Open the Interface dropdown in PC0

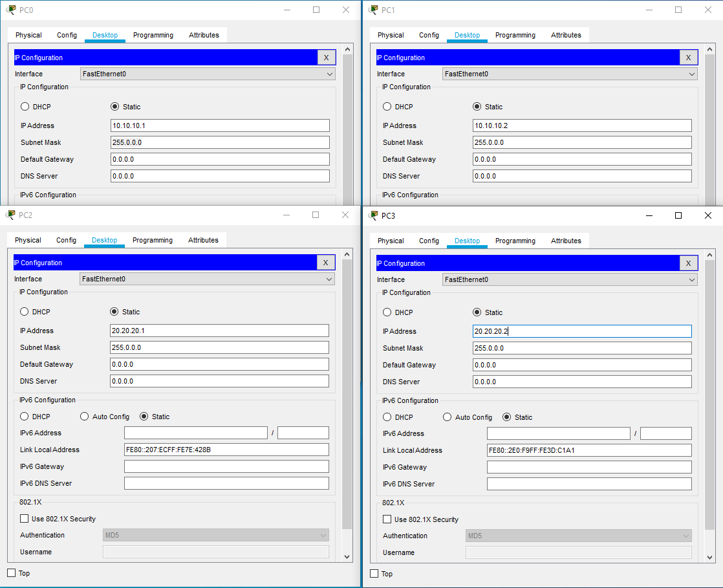208,74
